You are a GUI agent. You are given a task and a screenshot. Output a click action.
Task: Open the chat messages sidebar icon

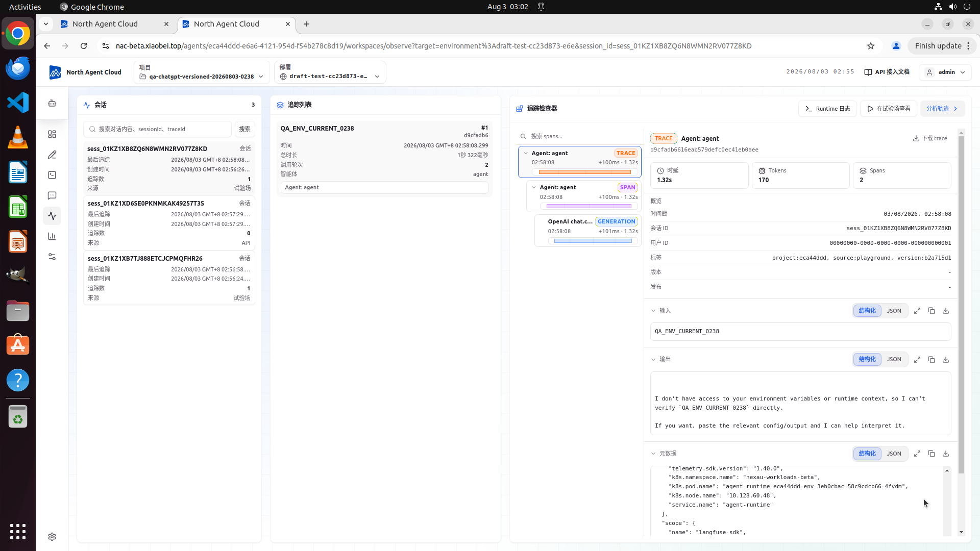point(52,195)
